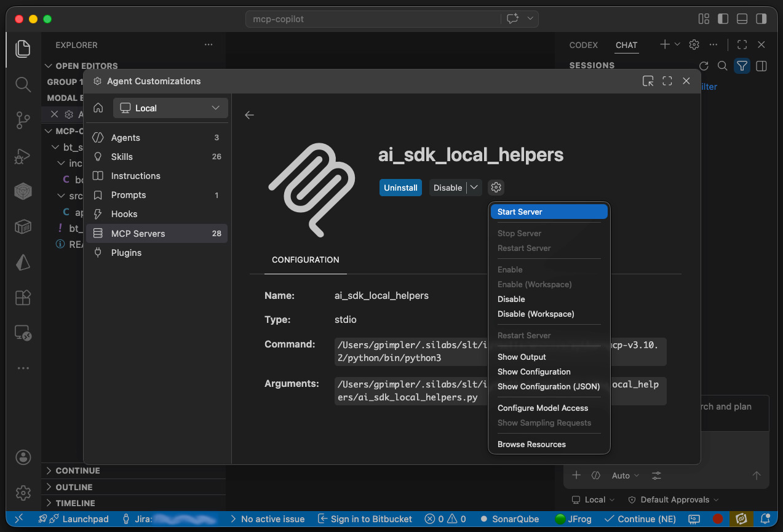Open server gear menu next to Disable

[x=496, y=188]
